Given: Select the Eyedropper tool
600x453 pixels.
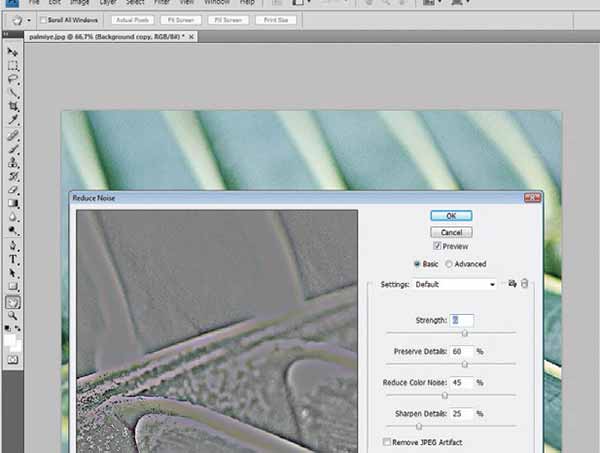Looking at the screenshot, I should pyautogui.click(x=13, y=120).
